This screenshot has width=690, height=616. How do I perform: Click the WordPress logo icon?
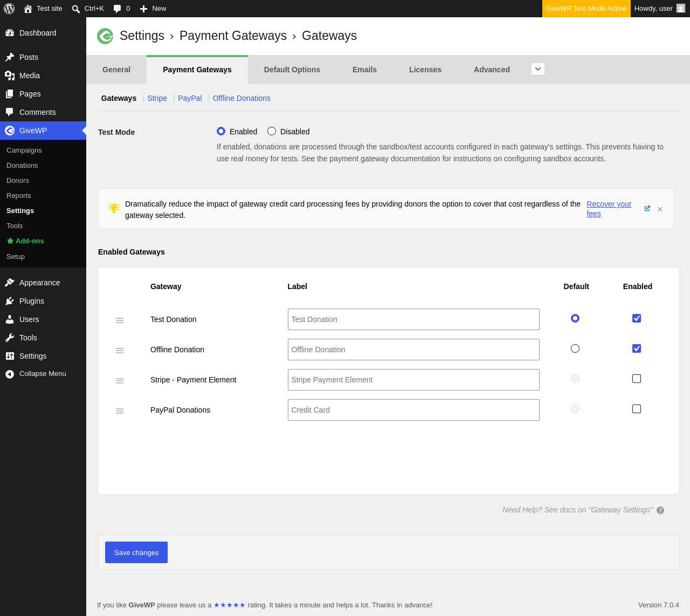click(x=9, y=9)
